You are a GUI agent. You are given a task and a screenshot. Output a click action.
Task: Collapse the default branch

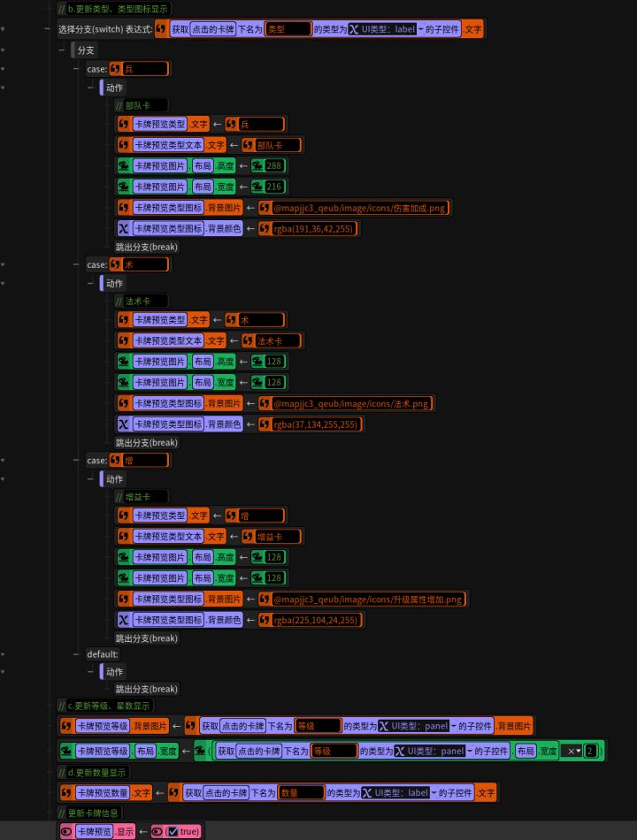(76, 654)
